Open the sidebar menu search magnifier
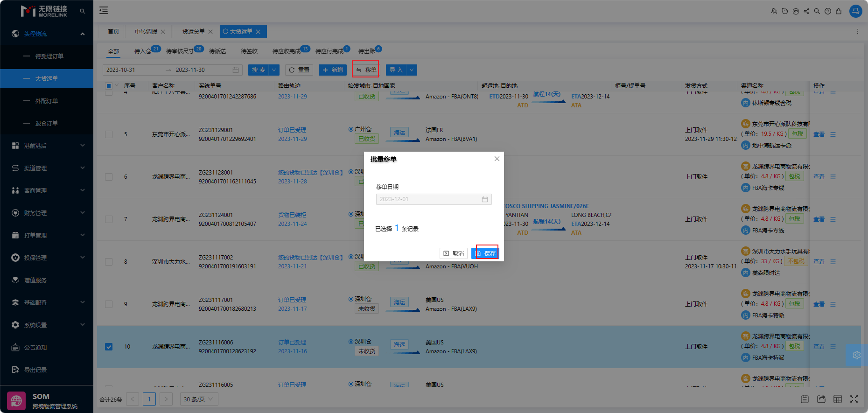This screenshot has width=868, height=413. click(x=83, y=11)
